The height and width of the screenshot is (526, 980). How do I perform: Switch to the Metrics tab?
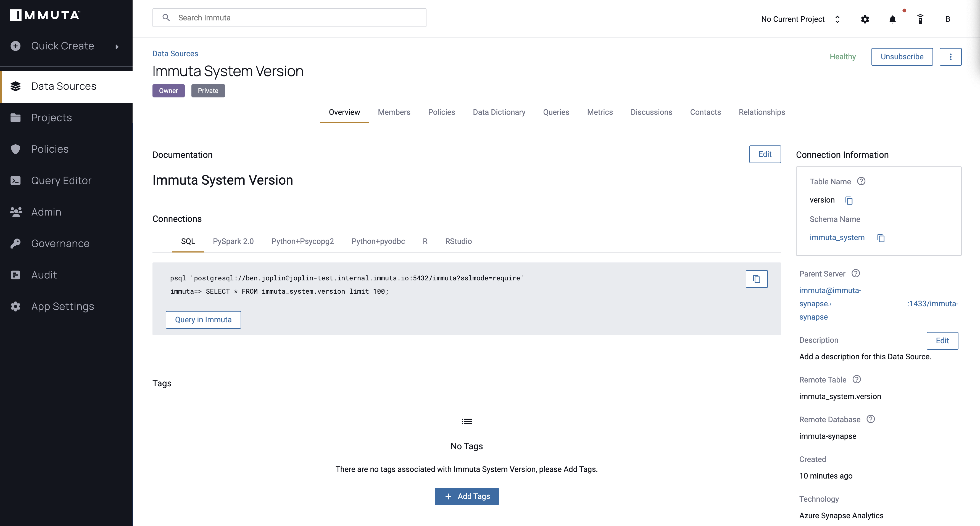[x=600, y=112]
